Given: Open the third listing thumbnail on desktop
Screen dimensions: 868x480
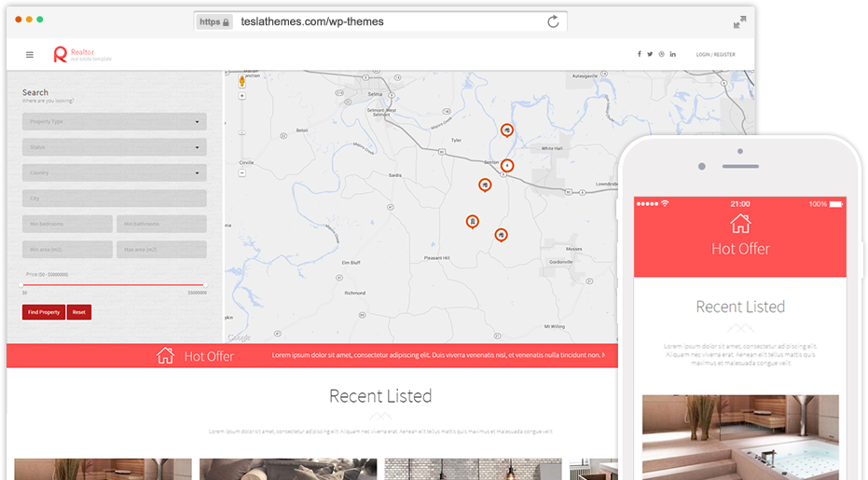Looking at the screenshot, I should pyautogui.click(x=473, y=469).
